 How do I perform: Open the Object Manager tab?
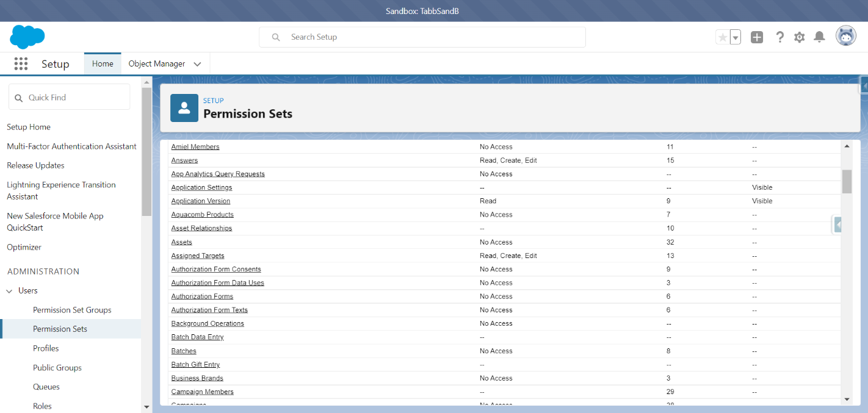[x=157, y=64]
